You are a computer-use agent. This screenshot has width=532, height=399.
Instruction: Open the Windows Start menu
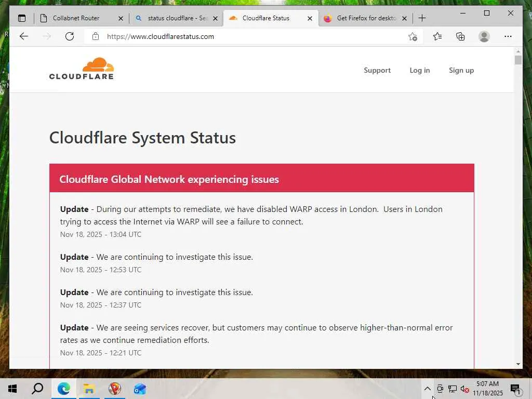coord(12,389)
